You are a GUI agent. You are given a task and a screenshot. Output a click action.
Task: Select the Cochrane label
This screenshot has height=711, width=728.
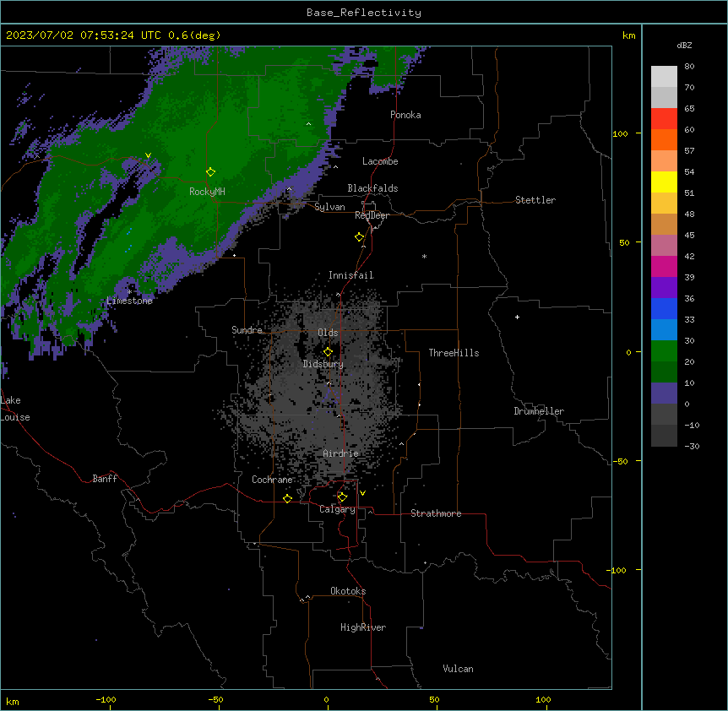(272, 480)
